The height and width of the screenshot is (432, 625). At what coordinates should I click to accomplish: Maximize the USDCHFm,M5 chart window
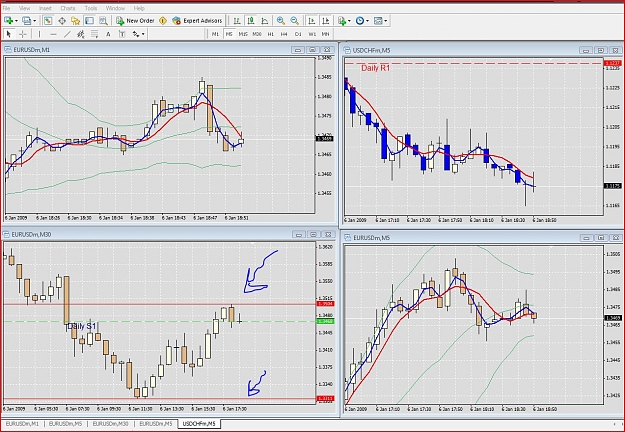coord(600,50)
